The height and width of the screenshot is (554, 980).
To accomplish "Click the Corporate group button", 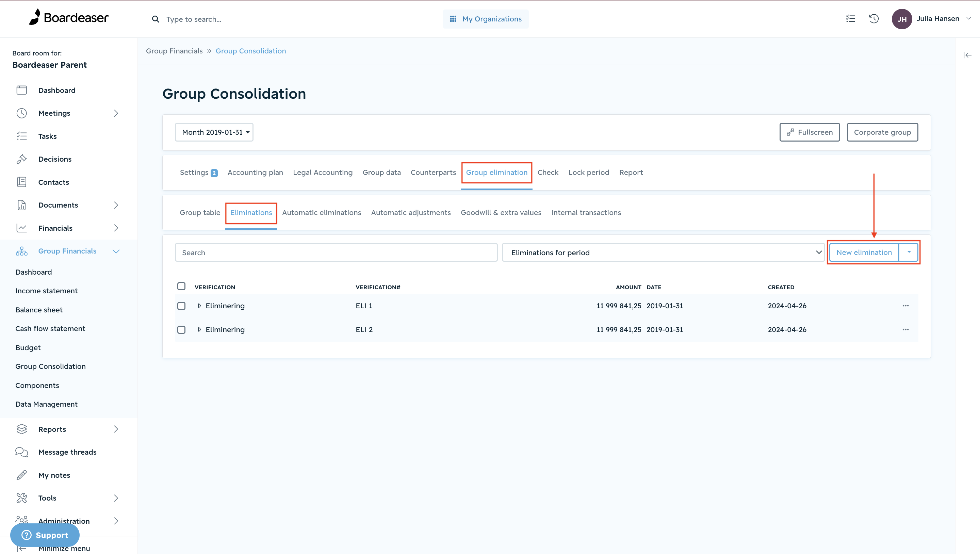I will [882, 132].
